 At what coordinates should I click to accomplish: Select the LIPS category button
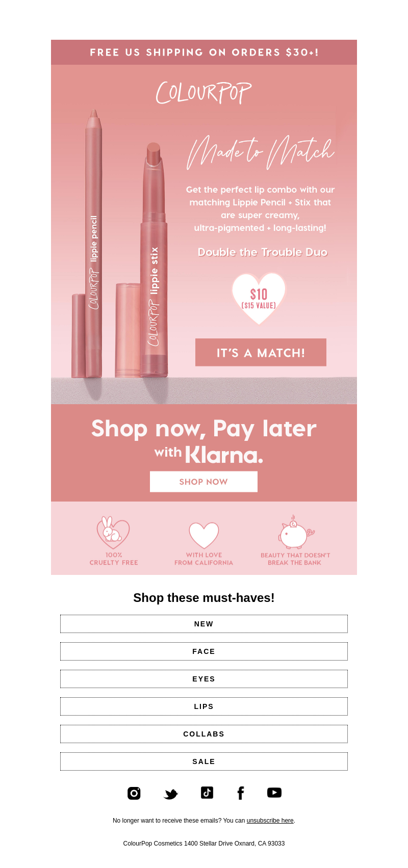204,706
